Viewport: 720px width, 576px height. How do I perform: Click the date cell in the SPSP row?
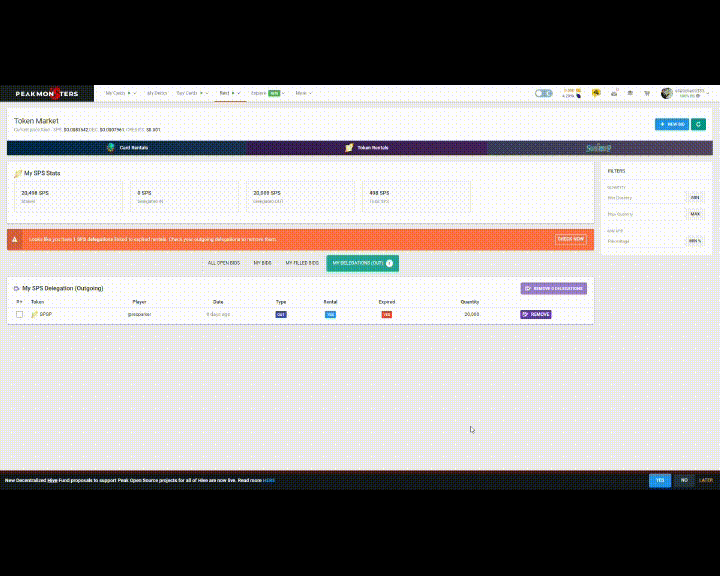point(218,315)
